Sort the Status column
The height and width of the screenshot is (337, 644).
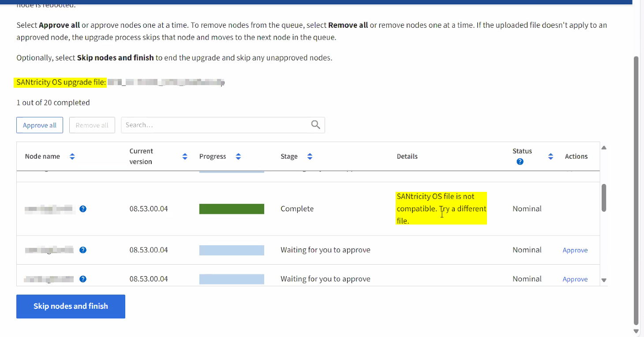point(550,156)
